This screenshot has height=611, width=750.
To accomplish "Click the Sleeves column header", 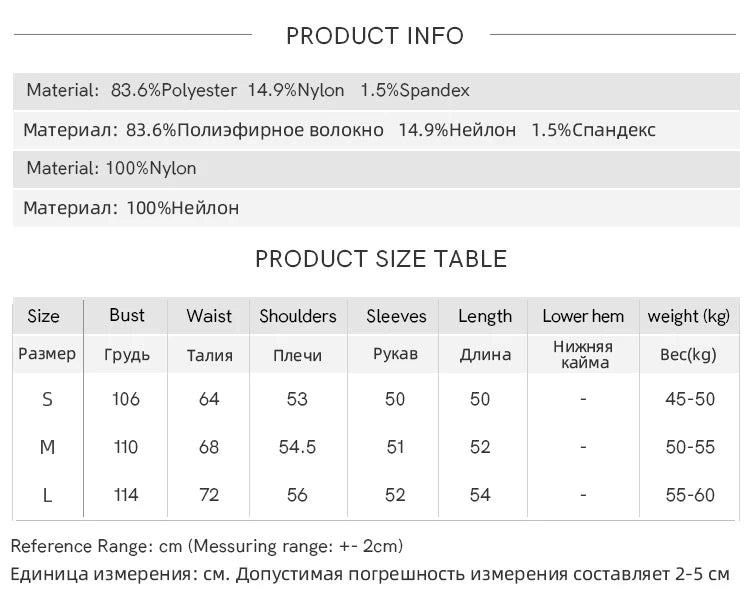I will tap(396, 316).
